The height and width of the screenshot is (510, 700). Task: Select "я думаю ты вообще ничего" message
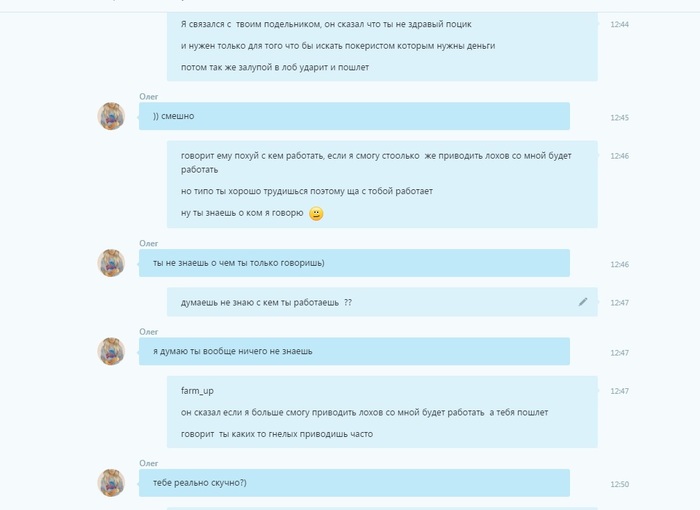[x=354, y=351]
